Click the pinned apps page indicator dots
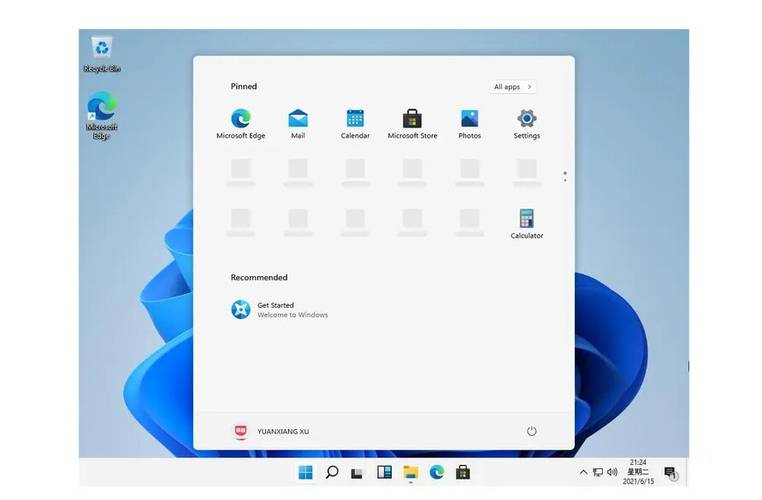This screenshot has height=500, width=762. tap(565, 176)
